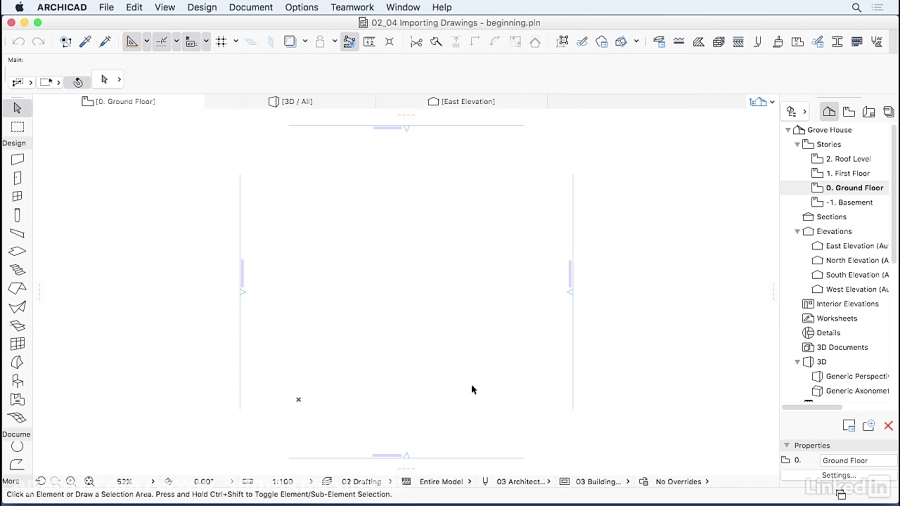Select the Shell tool

pyautogui.click(x=17, y=307)
